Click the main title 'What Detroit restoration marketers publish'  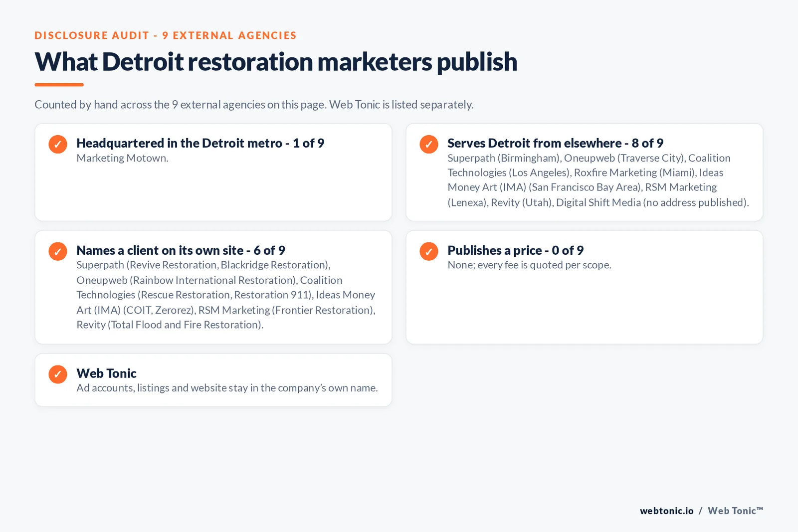point(276,62)
